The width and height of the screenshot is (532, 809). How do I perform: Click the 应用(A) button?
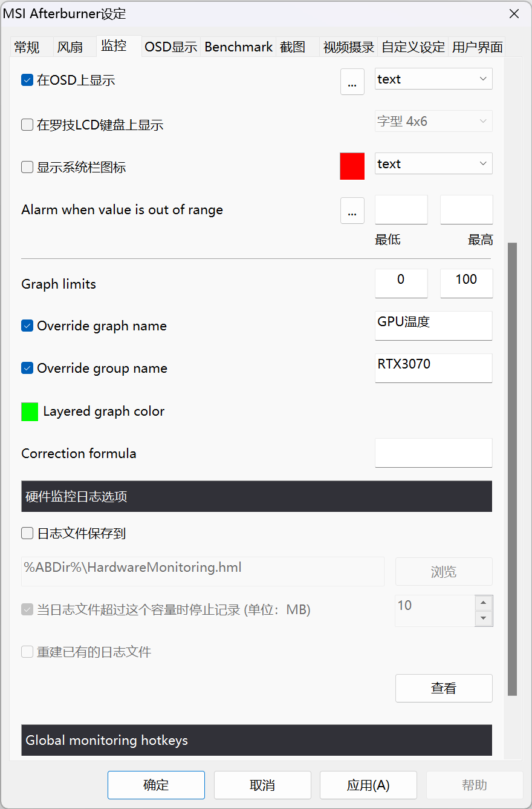pyautogui.click(x=368, y=785)
